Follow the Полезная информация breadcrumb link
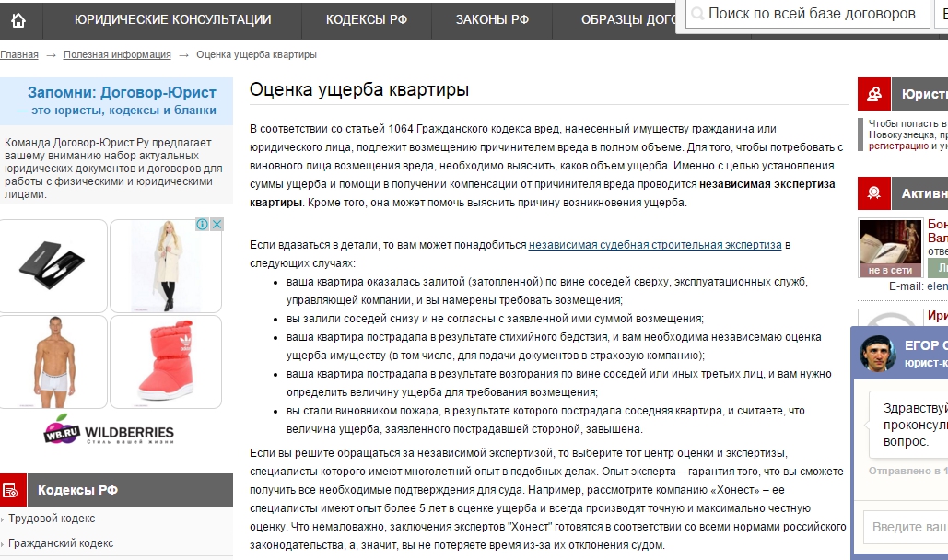 point(117,54)
